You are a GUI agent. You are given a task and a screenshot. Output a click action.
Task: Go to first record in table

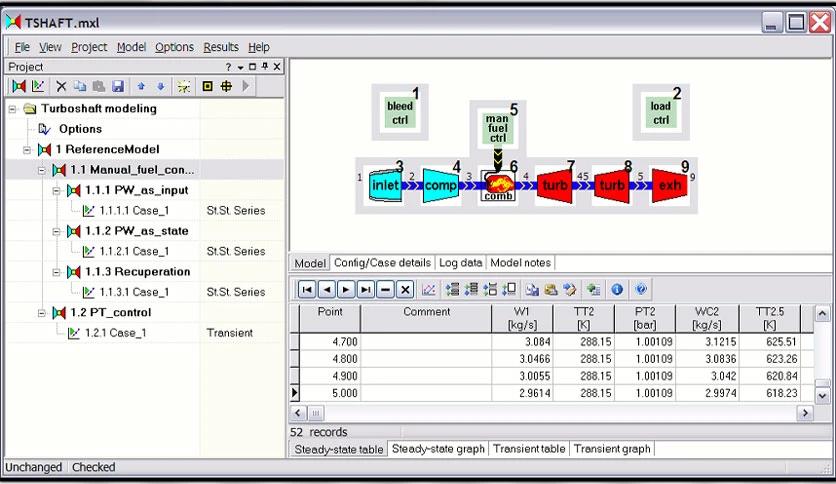tap(307, 289)
